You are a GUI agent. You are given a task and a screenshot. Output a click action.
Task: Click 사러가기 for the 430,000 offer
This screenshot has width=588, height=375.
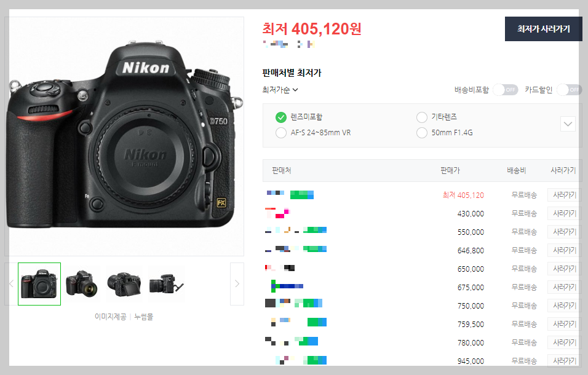coord(565,213)
